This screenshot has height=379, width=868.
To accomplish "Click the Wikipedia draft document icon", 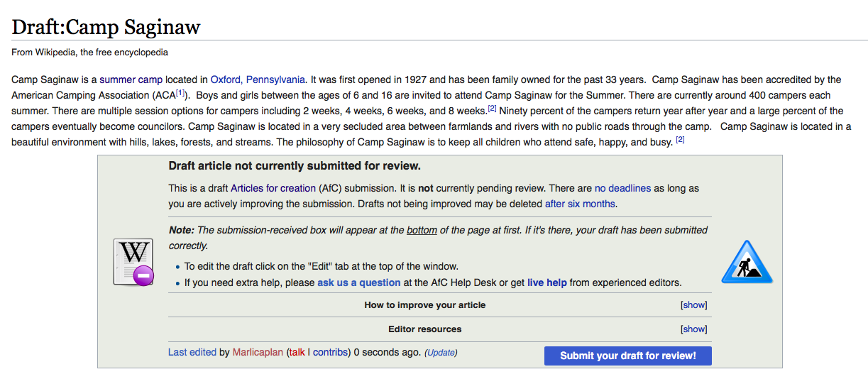I will (x=133, y=263).
